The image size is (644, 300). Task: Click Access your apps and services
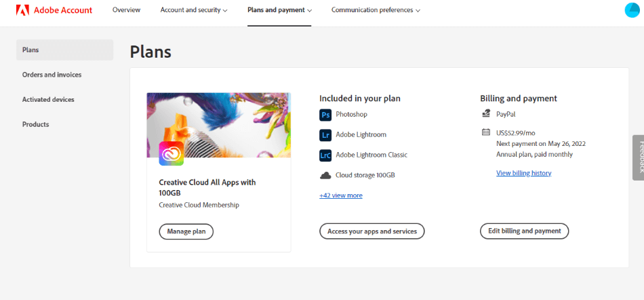[371, 231]
